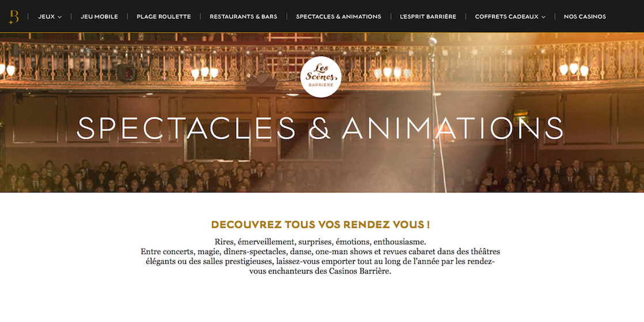Click the large SPECTACLES & ANIMATIONS banner title
This screenshot has width=644, height=322.
pos(320,128)
